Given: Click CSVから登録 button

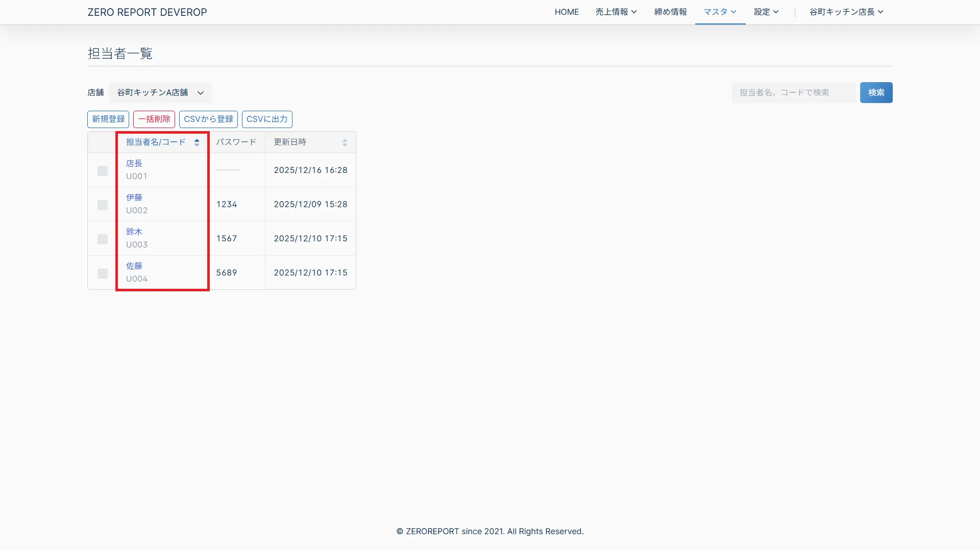Looking at the screenshot, I should tap(208, 119).
